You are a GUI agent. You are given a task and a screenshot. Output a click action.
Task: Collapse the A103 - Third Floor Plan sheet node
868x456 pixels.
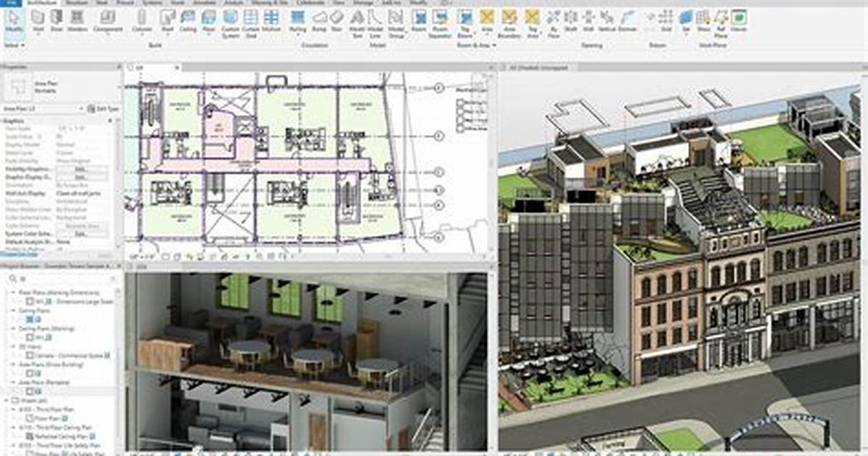(x=15, y=410)
